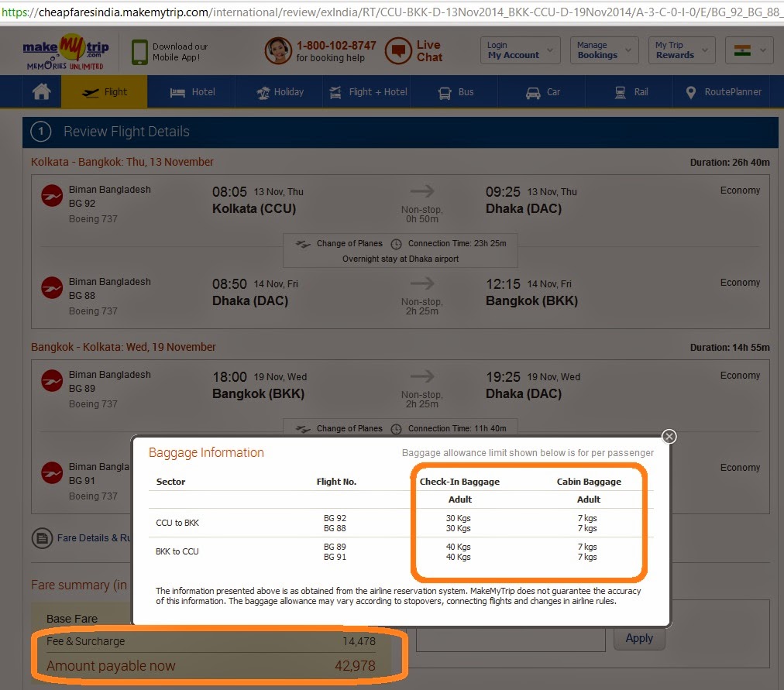Click 'Duration: 26h 40m' text
Image resolution: width=784 pixels, height=690 pixels.
[x=730, y=163]
